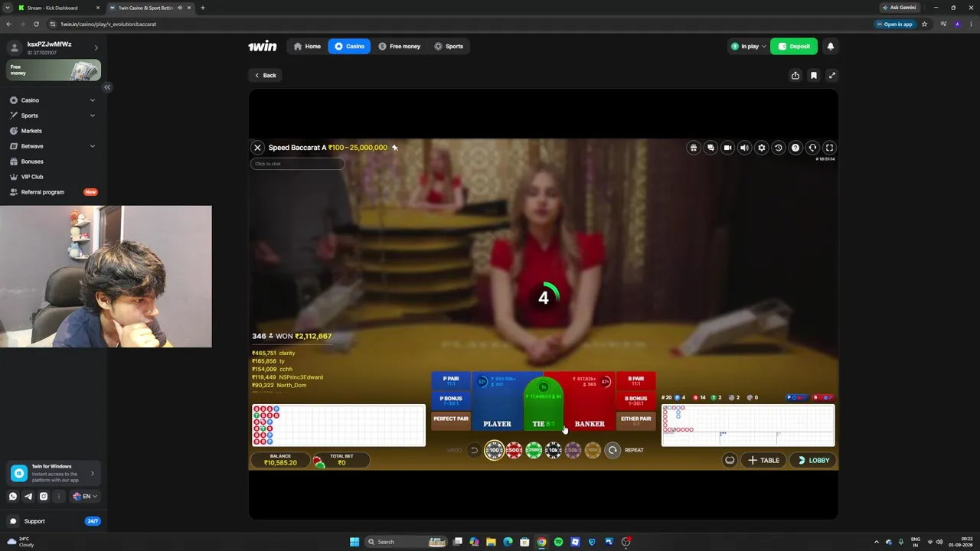The image size is (980, 551).
Task: Open Support 24/7 chat in sidebar
Action: click(54, 521)
